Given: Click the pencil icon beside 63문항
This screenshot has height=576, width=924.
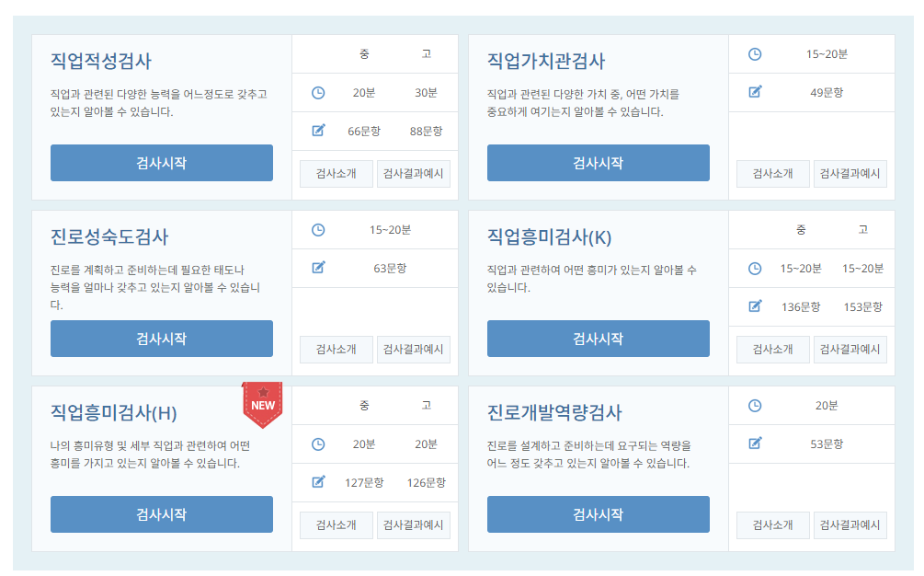Looking at the screenshot, I should (x=317, y=267).
